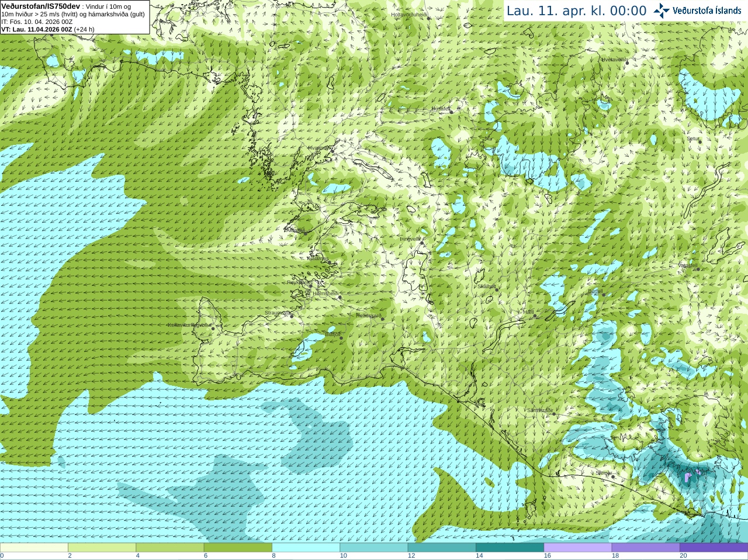Choose the Steinar station marker
748x560 pixels.
click(613, 476)
